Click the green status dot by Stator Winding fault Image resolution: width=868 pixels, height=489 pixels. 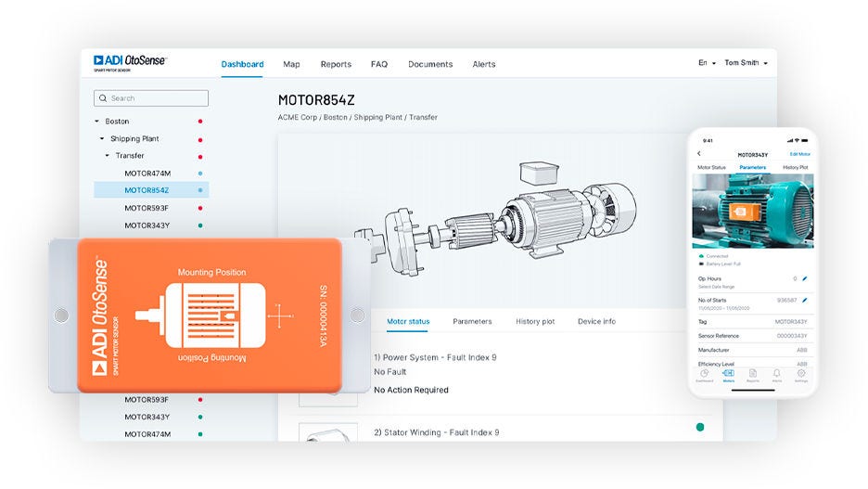(x=700, y=427)
